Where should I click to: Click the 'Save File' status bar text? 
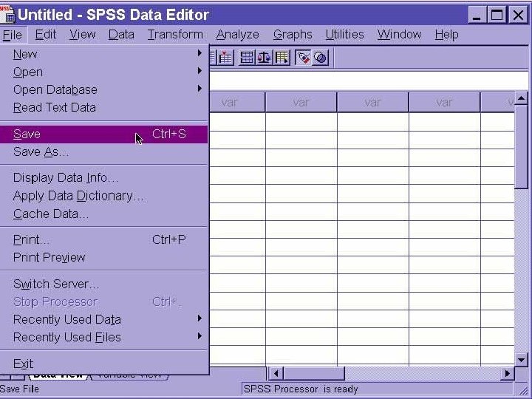click(x=19, y=389)
